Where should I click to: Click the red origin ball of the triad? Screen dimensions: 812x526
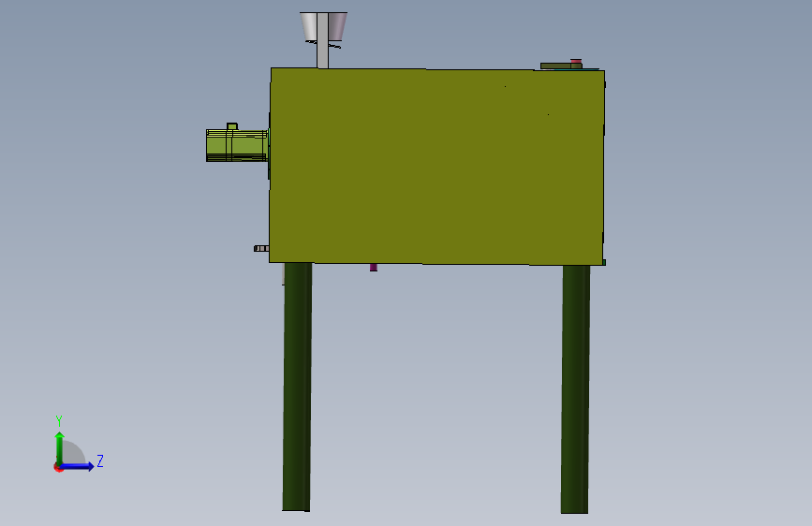click(58, 468)
